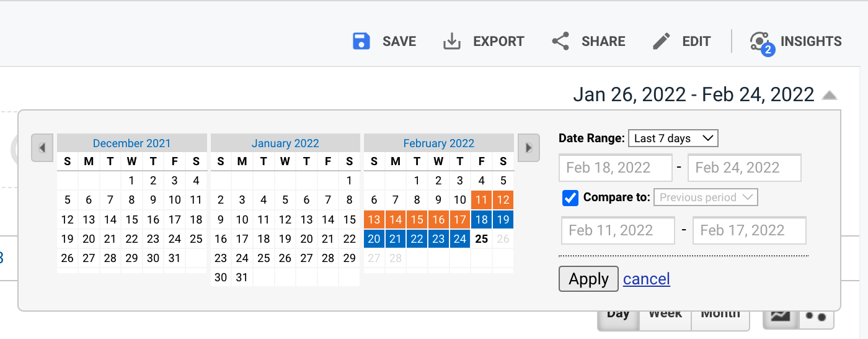Open the Date Range Last 7 days dropdown
This screenshot has height=339, width=868.
[x=673, y=138]
